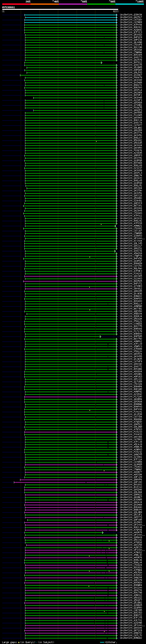Image resolution: width=146 pixels, height=644 pixels.
Task: Click the short alignment arrowhead for UniRef100_B9T8I2
Action: (102, 63)
